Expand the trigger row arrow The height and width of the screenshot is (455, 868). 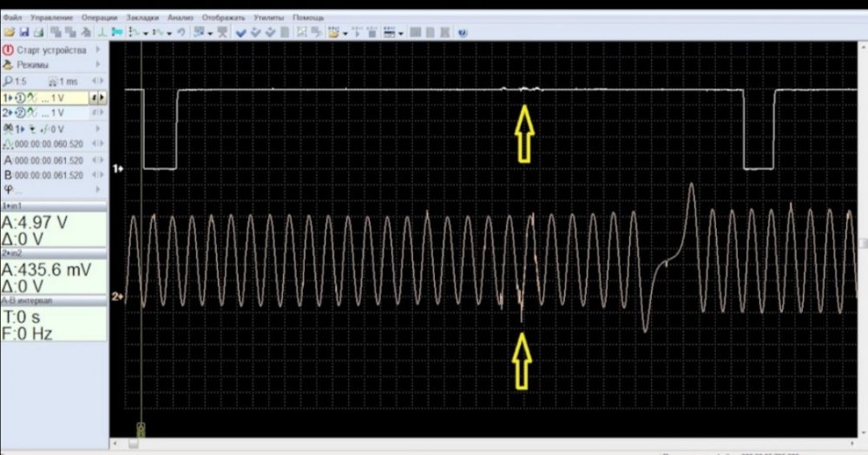coord(98,129)
